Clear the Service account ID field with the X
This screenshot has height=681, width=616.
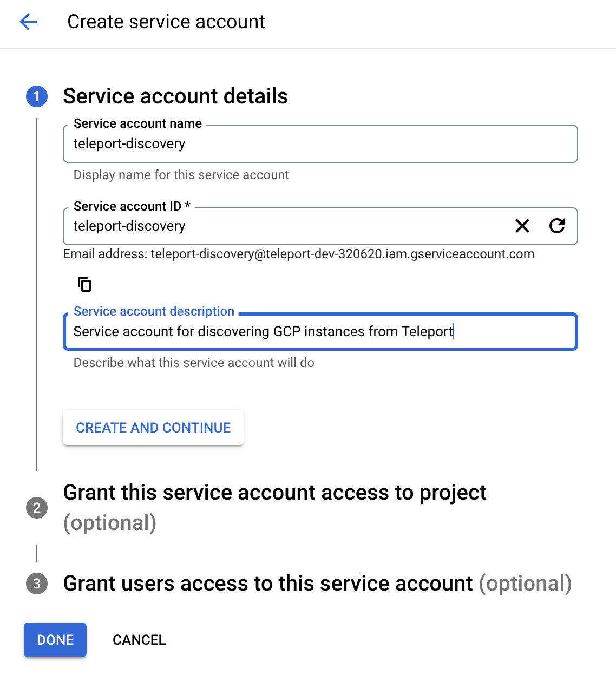coord(522,226)
